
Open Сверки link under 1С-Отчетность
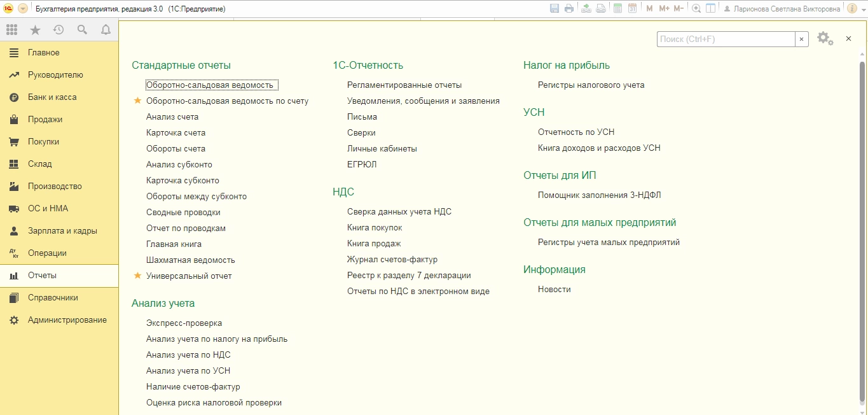(361, 133)
